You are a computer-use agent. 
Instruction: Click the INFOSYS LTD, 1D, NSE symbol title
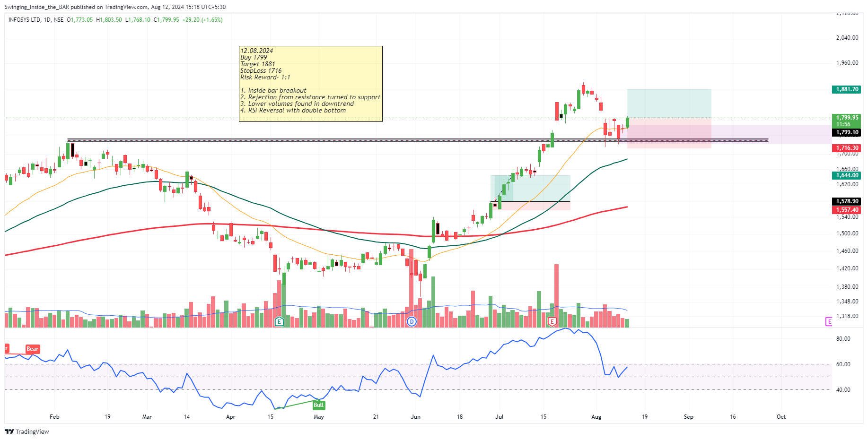[36, 20]
